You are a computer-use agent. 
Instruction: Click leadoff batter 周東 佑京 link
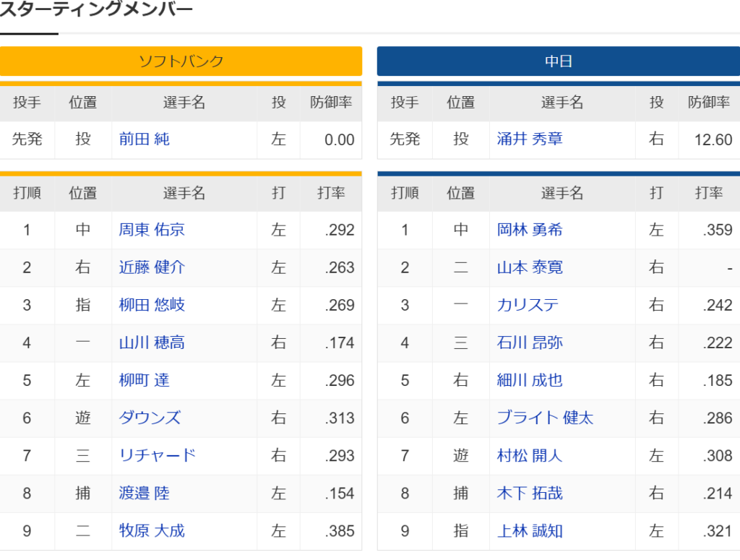click(x=152, y=230)
